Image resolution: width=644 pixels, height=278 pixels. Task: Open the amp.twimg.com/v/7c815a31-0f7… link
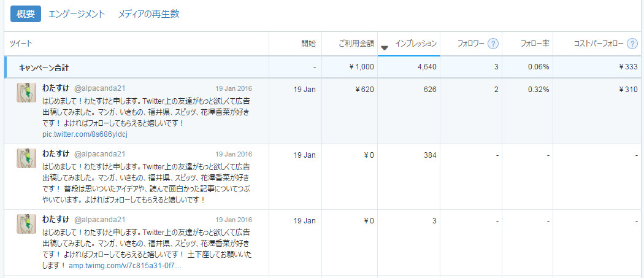[x=125, y=266]
